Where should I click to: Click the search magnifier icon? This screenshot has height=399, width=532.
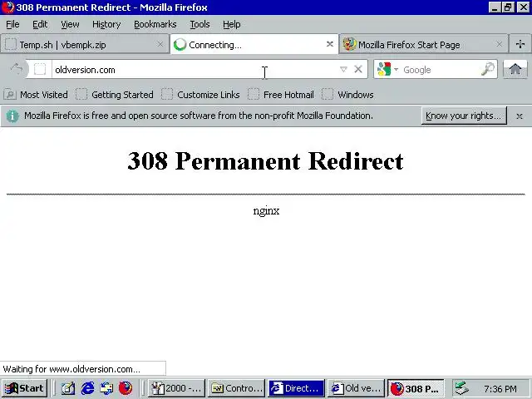[x=488, y=69]
